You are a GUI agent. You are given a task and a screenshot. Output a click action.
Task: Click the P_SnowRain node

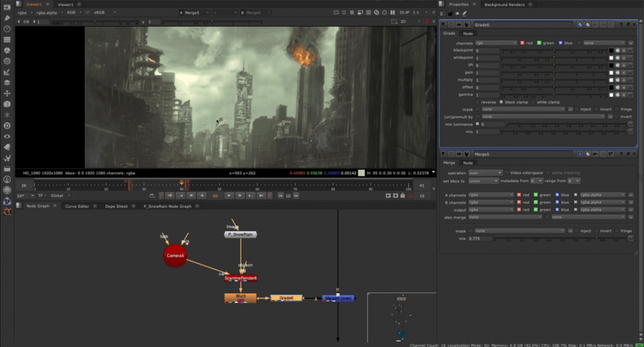240,234
